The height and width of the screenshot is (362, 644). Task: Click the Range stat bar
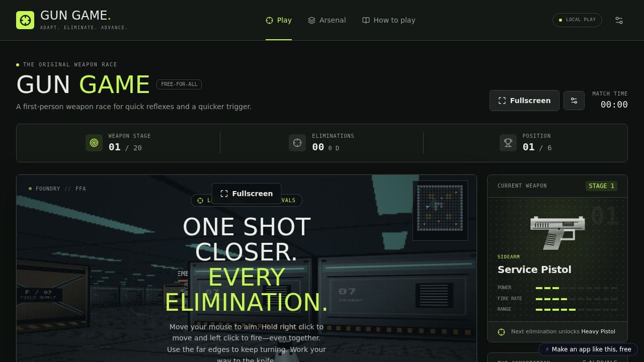[577, 310]
